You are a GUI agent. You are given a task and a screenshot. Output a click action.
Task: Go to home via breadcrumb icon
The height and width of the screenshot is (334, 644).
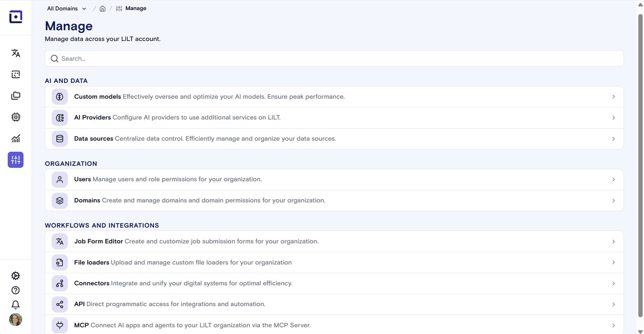[x=102, y=9]
